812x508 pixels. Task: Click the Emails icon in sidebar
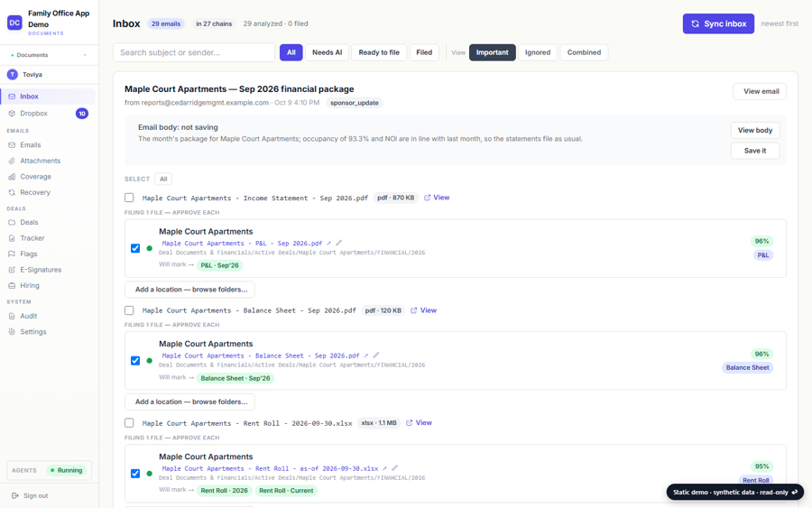pyautogui.click(x=12, y=145)
